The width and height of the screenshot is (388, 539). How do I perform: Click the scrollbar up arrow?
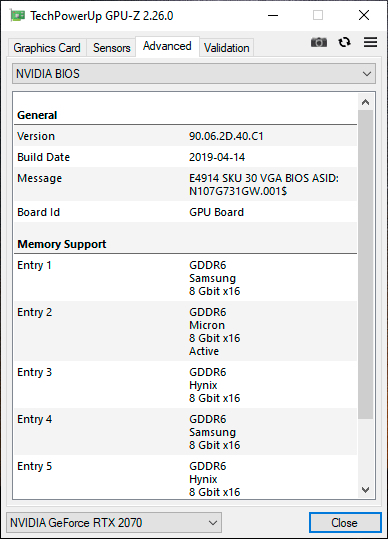pos(366,102)
